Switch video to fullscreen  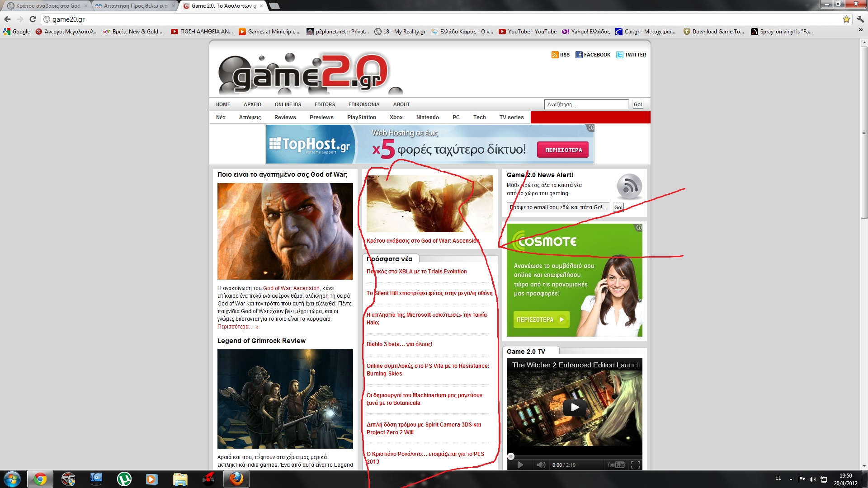tap(635, 465)
